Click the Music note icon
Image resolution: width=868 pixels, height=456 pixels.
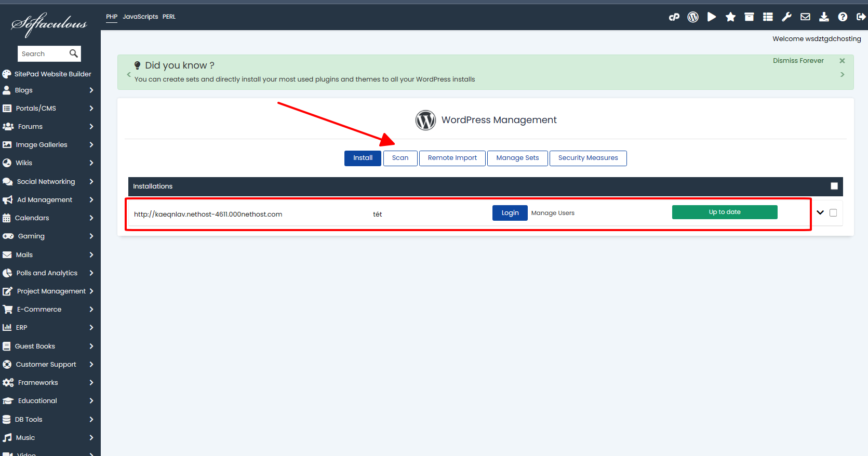[x=7, y=437]
